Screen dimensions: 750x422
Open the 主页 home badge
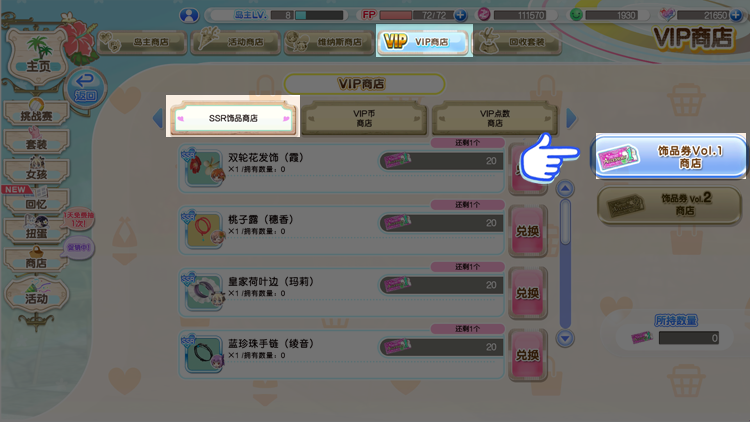(x=37, y=56)
